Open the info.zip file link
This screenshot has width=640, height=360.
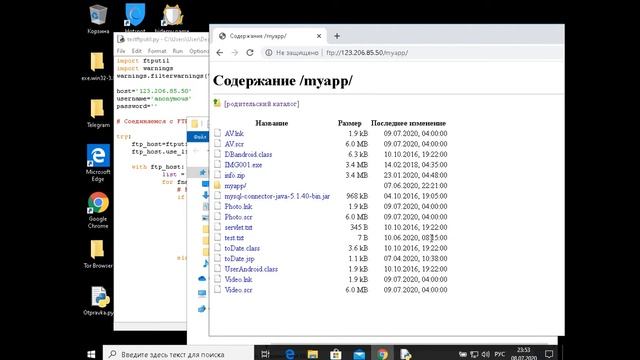(235, 175)
